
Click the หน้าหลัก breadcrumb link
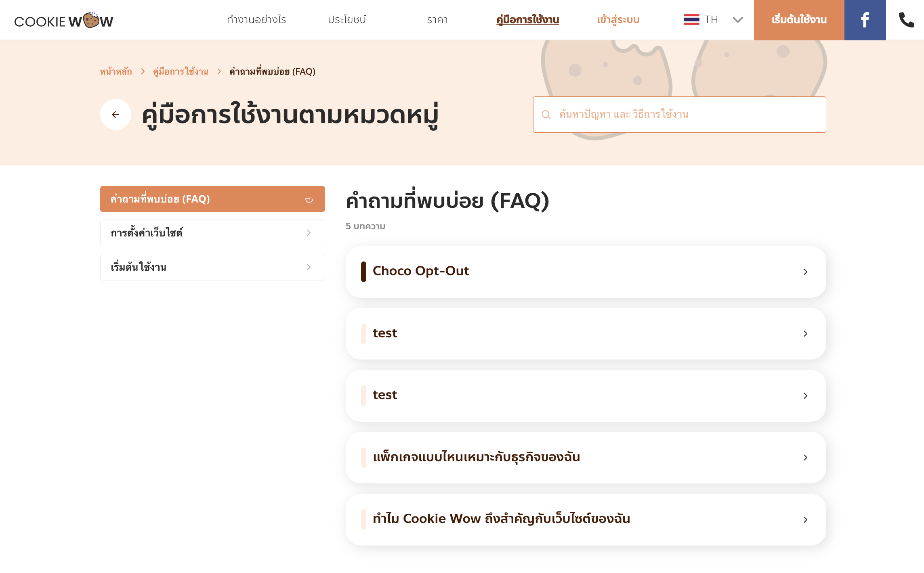pyautogui.click(x=116, y=71)
